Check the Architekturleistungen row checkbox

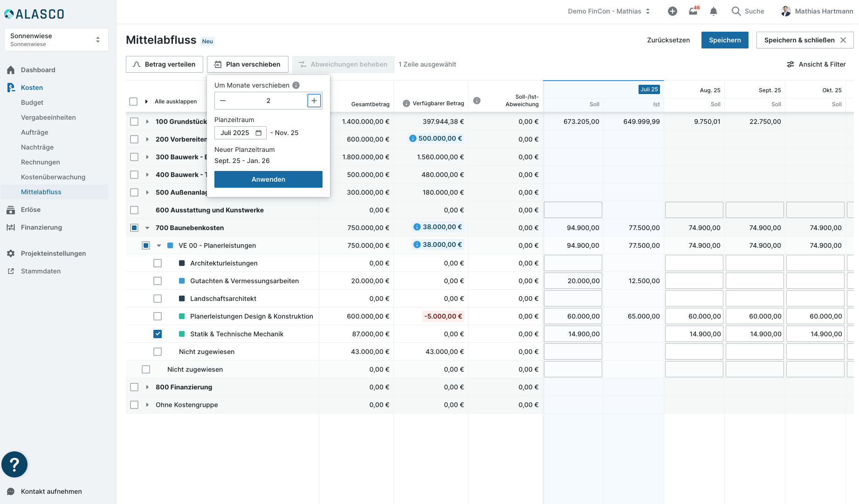point(158,263)
